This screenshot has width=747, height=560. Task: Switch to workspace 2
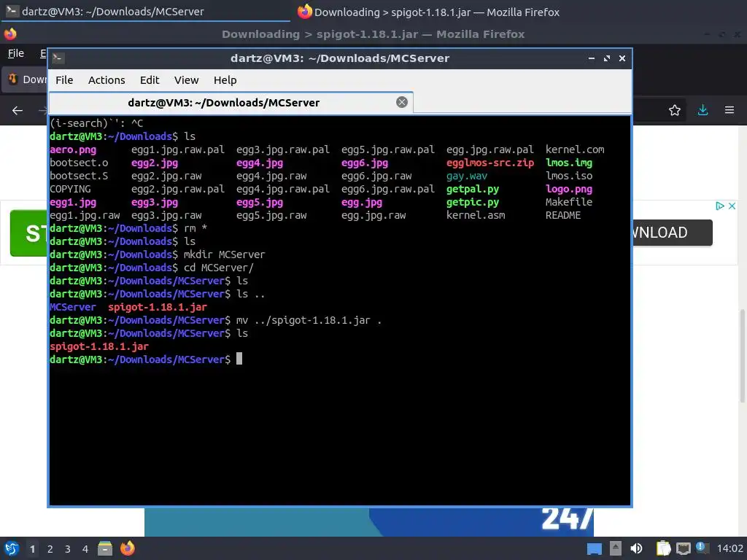click(50, 549)
